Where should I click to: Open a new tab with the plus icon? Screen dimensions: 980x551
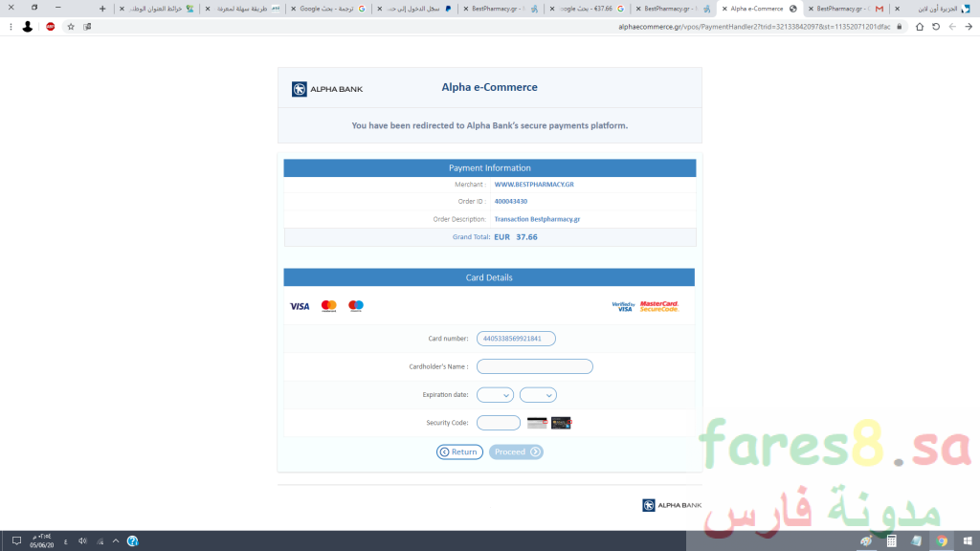click(x=102, y=9)
